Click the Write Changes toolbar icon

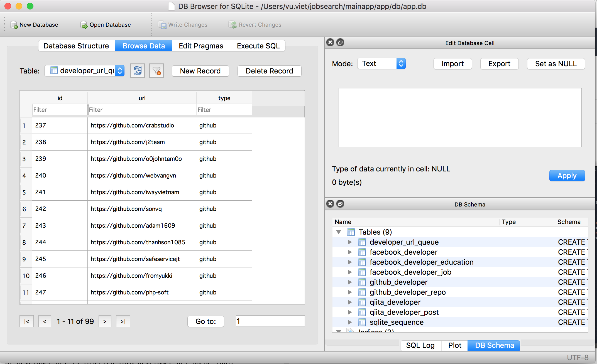click(162, 25)
